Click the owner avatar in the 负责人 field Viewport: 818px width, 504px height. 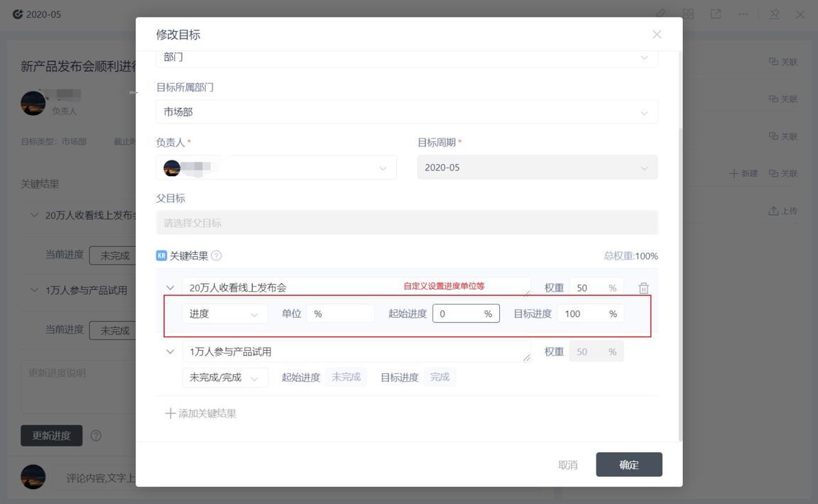172,168
